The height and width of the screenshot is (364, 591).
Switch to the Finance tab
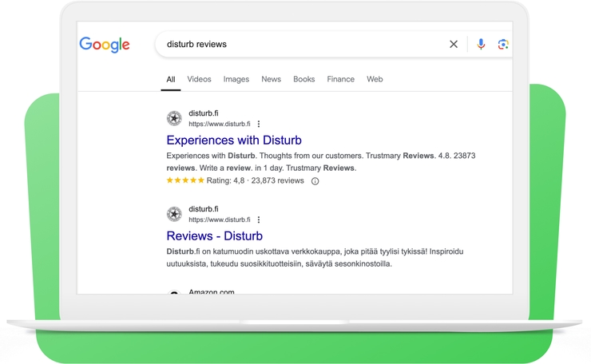[340, 79]
